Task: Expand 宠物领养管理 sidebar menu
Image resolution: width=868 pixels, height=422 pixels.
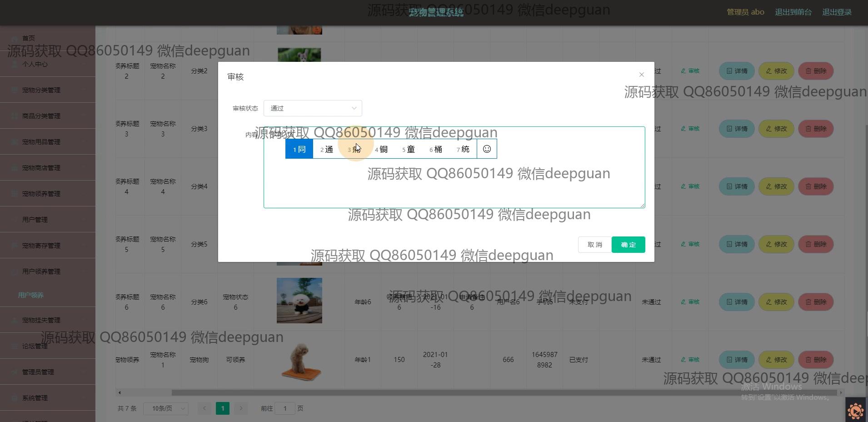Action: (x=48, y=194)
